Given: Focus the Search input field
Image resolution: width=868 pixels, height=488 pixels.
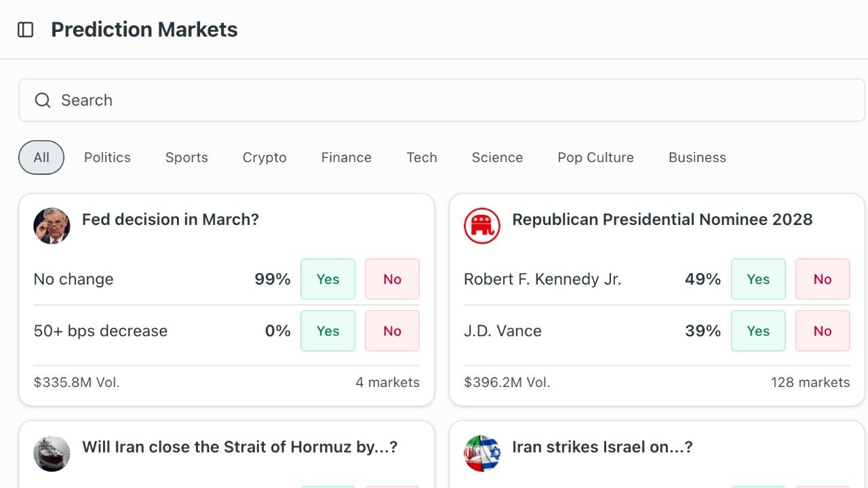Looking at the screenshot, I should coord(441,100).
